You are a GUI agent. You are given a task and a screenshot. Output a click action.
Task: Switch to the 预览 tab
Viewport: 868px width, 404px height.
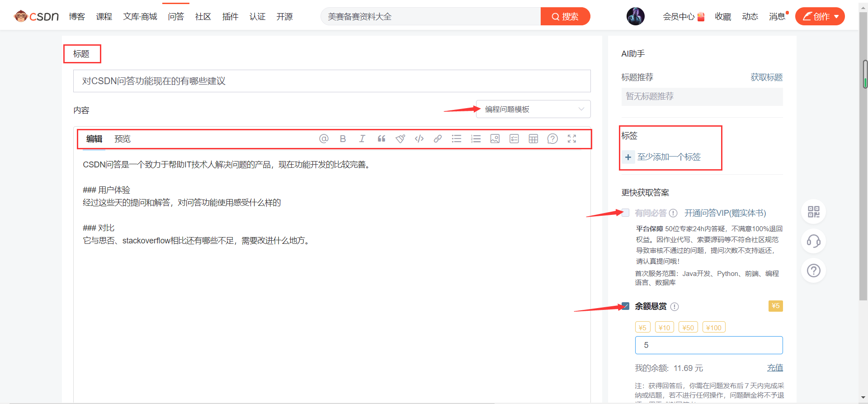click(123, 139)
